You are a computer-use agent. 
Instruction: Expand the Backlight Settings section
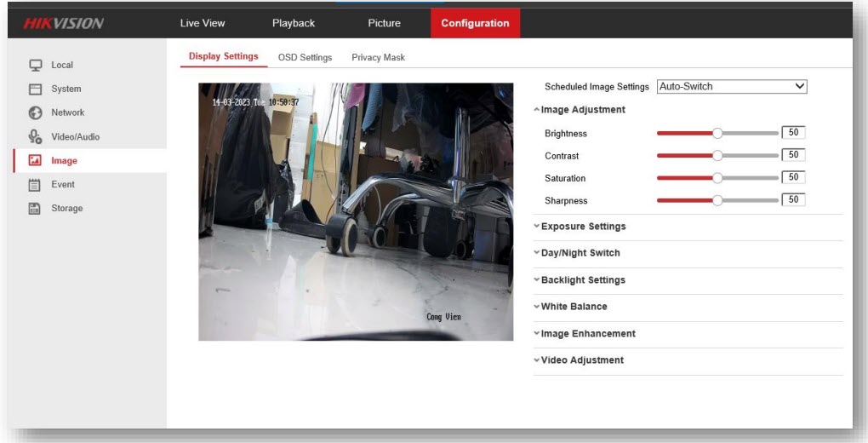583,280
